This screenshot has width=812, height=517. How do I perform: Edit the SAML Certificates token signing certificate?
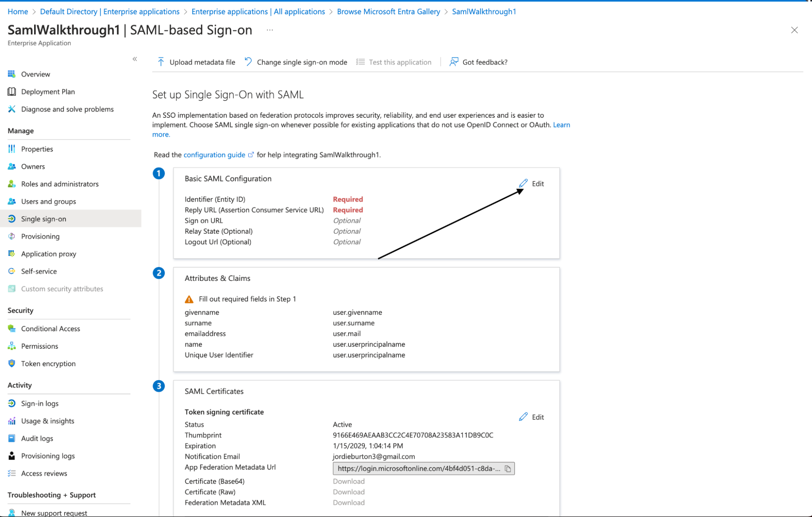coord(531,417)
